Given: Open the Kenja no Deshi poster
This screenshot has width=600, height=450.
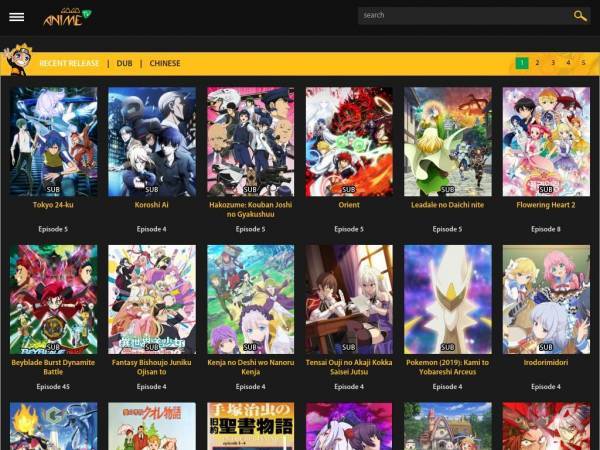Looking at the screenshot, I should pyautogui.click(x=251, y=299).
